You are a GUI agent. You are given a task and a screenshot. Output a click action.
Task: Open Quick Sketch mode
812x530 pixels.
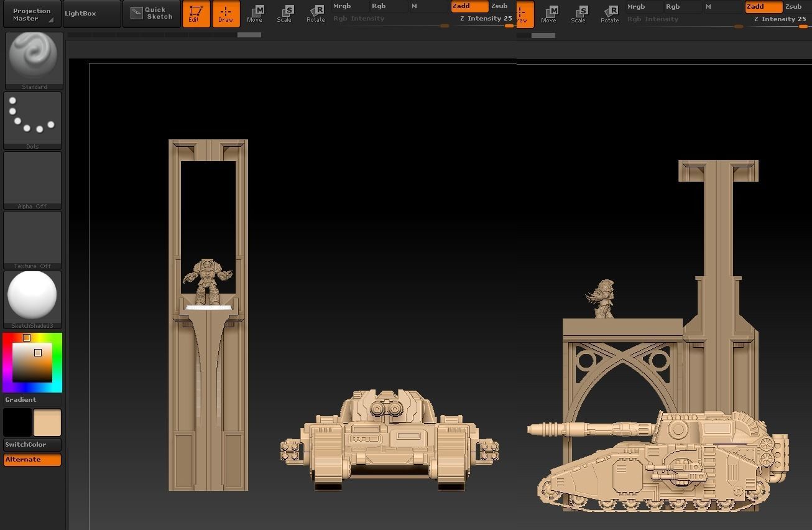pyautogui.click(x=152, y=14)
